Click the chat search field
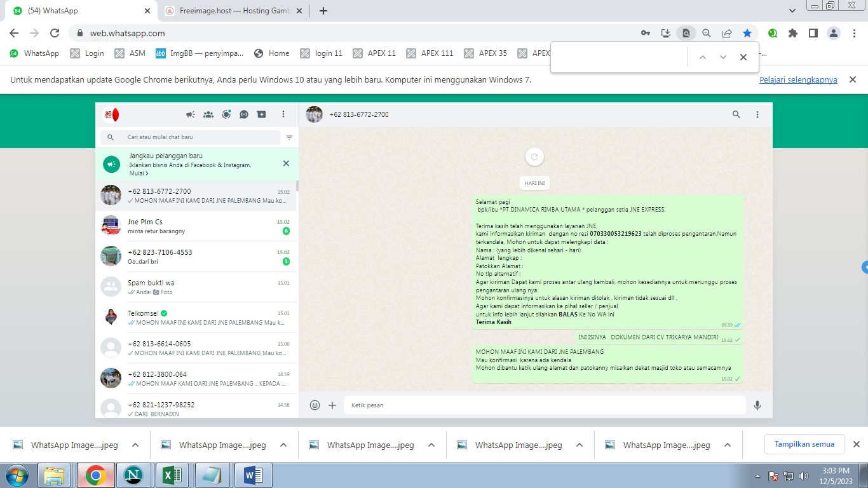The image size is (868, 488). tap(191, 137)
